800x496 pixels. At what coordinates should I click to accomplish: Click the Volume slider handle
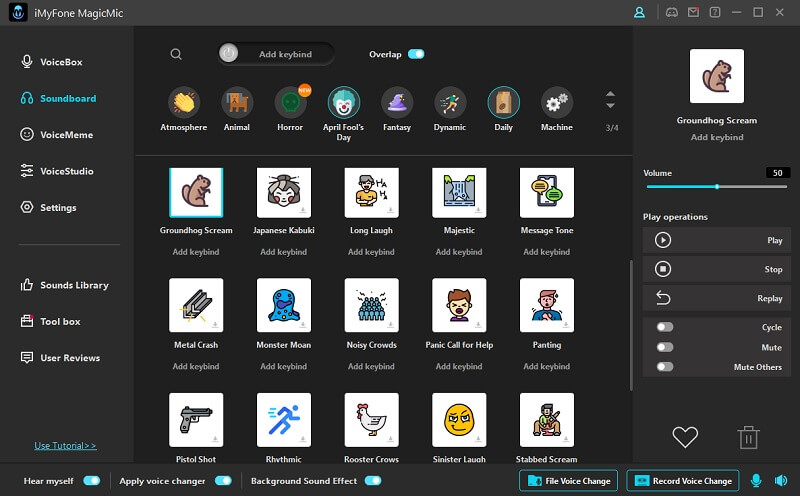click(x=717, y=187)
